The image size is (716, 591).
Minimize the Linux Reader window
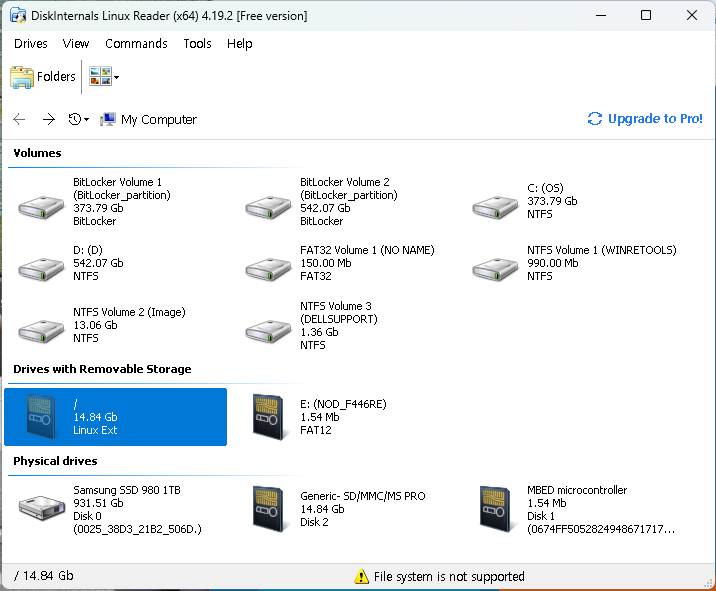(601, 16)
